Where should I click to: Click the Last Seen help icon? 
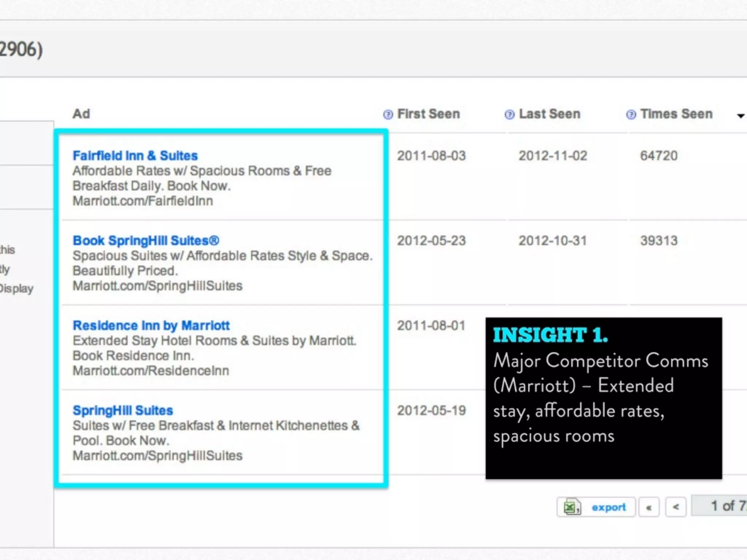click(x=509, y=114)
